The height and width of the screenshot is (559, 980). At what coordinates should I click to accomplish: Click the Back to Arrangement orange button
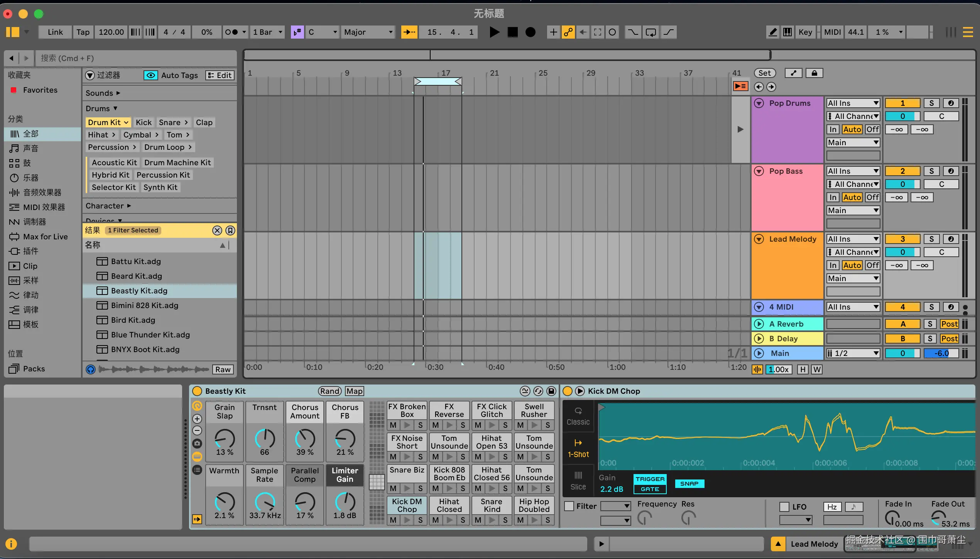(x=740, y=86)
